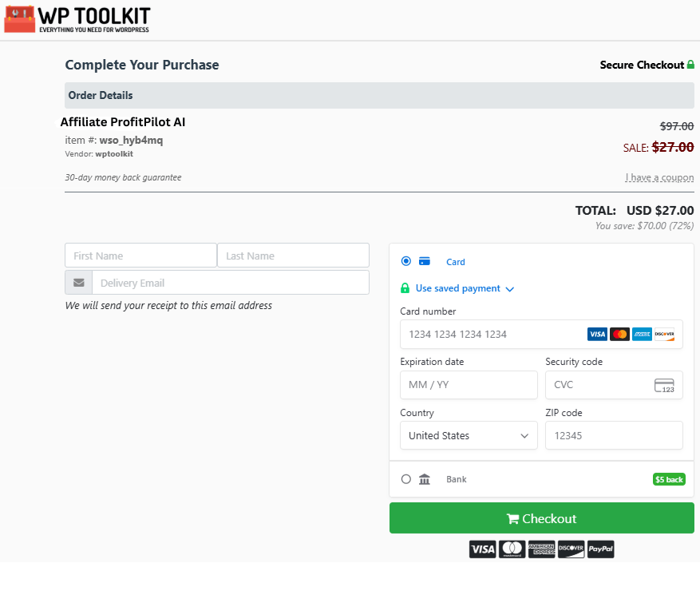Click the WP TOOLKIT header title

pos(94,16)
